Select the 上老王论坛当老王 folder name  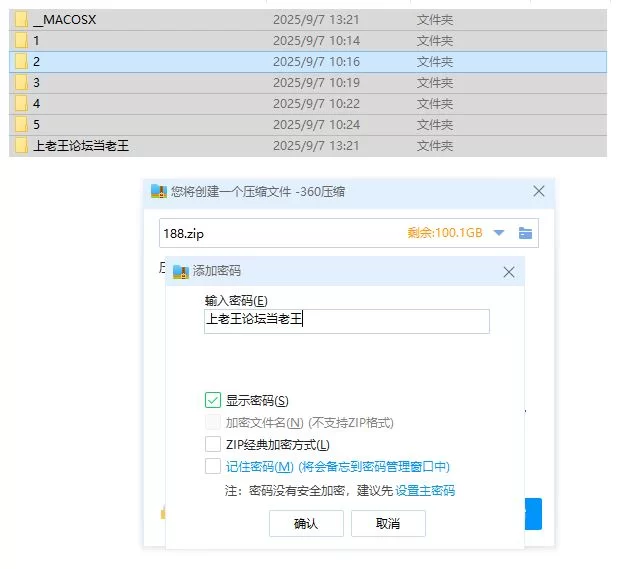coord(81,145)
